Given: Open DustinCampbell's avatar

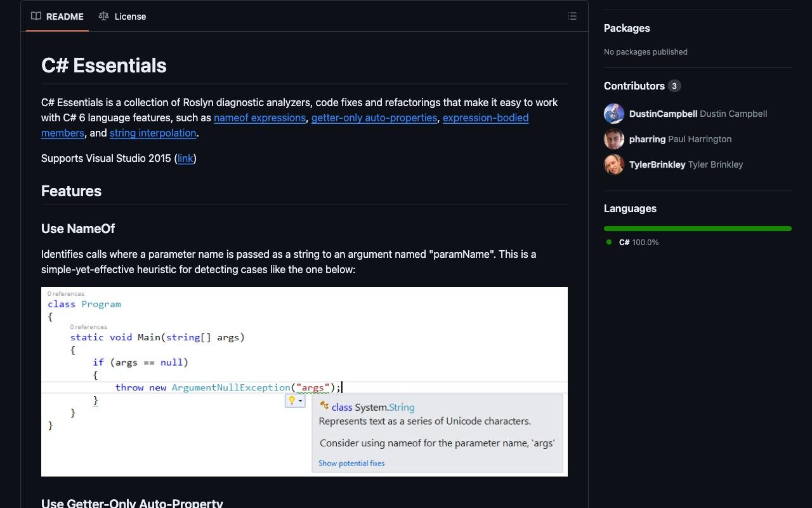Looking at the screenshot, I should click(x=614, y=114).
